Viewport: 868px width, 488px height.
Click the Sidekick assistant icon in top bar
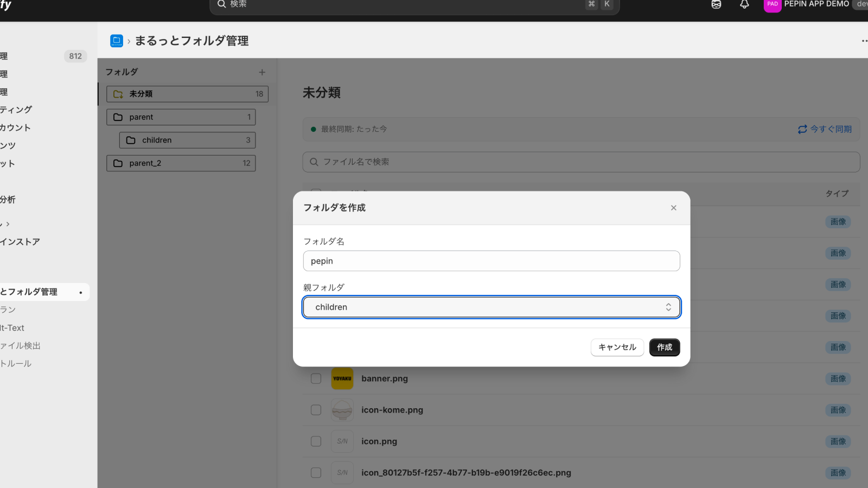pos(716,4)
